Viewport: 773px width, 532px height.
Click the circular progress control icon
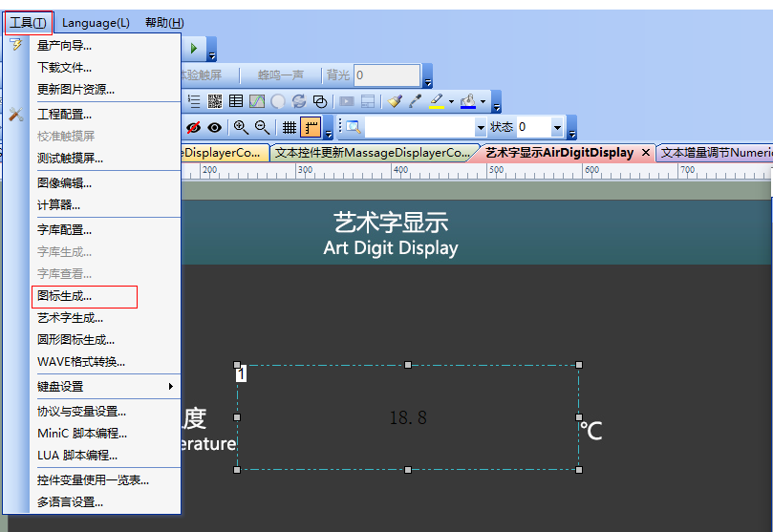[x=278, y=101]
